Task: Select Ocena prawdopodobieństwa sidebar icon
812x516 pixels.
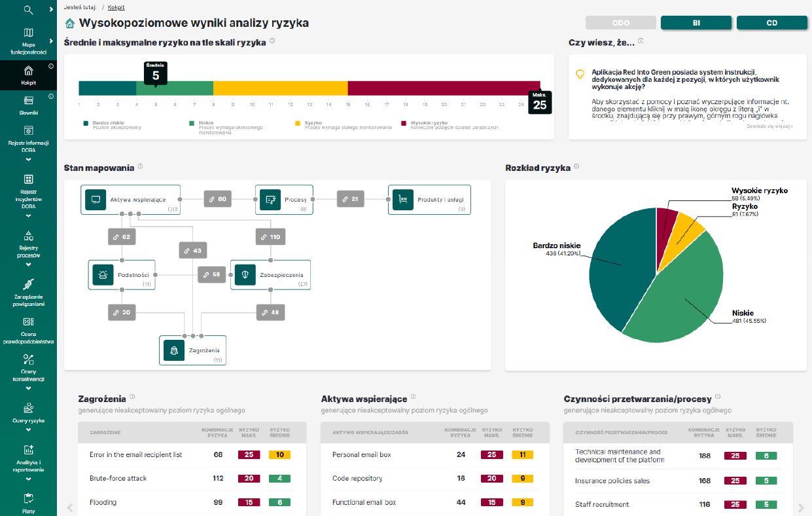Action: pyautogui.click(x=28, y=322)
